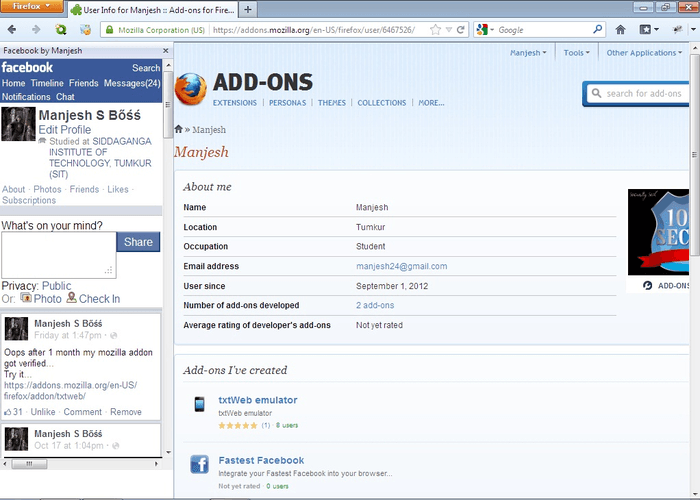Click the like thumb icon showing 31
This screenshot has width=700, height=500.
pyautogui.click(x=7, y=412)
